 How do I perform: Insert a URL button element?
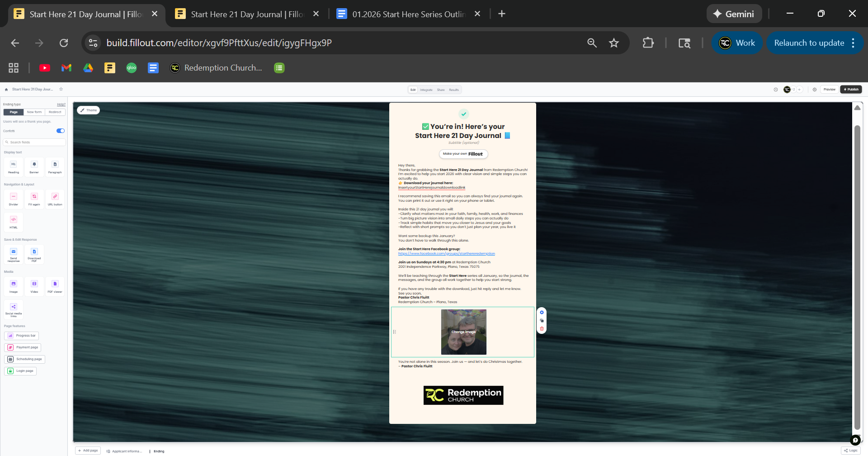pyautogui.click(x=55, y=199)
